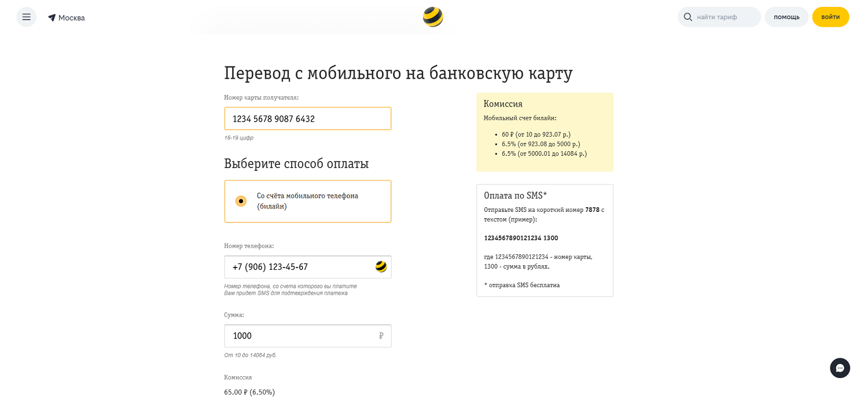The width and height of the screenshot is (868, 400).
Task: Click the Beeline operator icon inside phone field
Action: (x=380, y=267)
